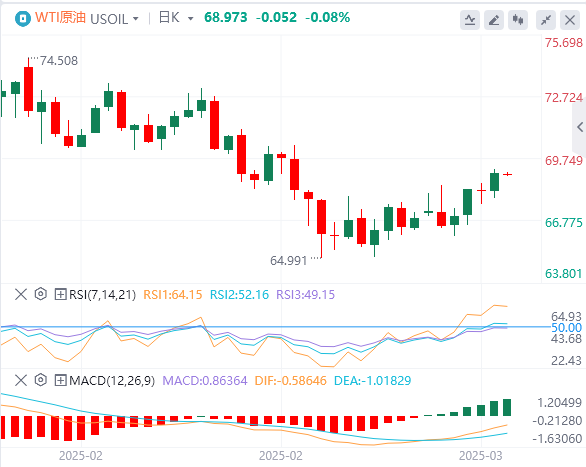Click the MACD(12,26,9) label
This screenshot has width=586, height=467.
112,381
